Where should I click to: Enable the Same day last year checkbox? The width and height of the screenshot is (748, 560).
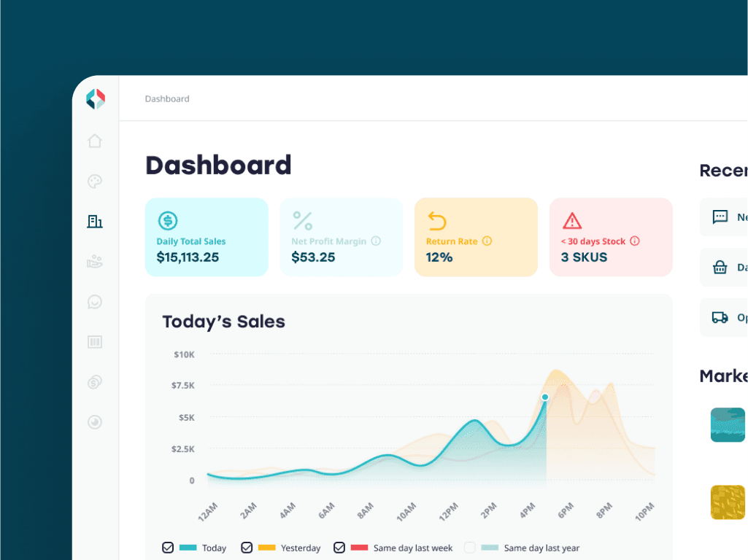coord(470,548)
